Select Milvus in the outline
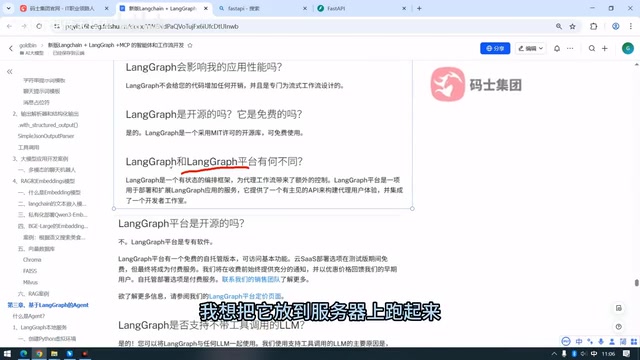The height and width of the screenshot is (360, 640). click(x=30, y=282)
